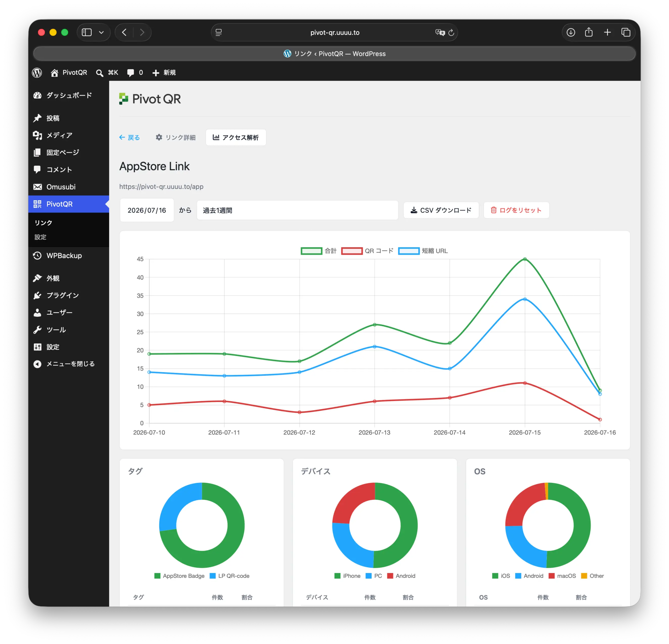Open the sidebar options dropdown chevron
Screen dimensions: 669x644
tap(101, 32)
